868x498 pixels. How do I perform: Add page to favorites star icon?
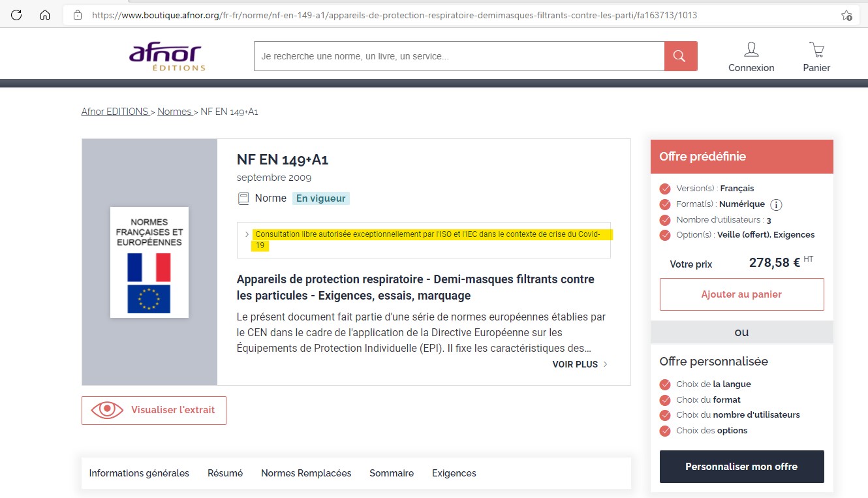846,15
